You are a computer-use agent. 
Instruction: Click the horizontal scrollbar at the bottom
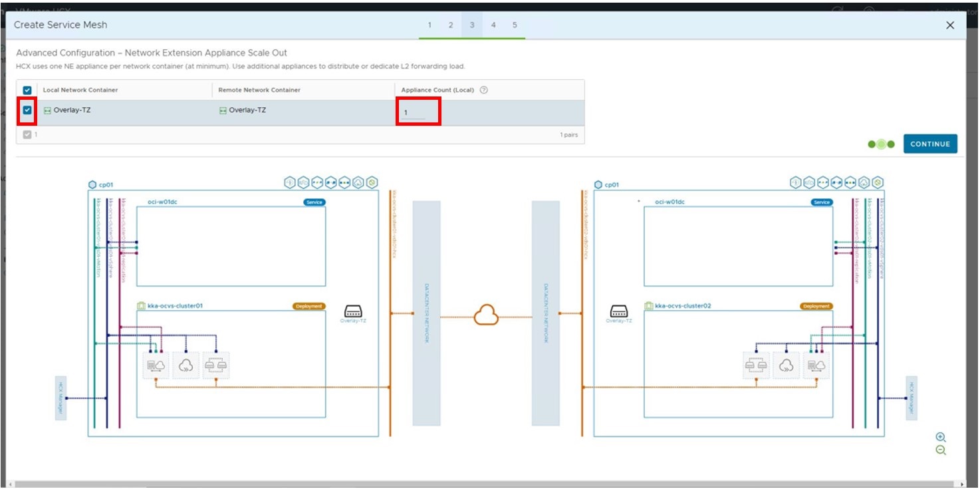[x=485, y=484]
